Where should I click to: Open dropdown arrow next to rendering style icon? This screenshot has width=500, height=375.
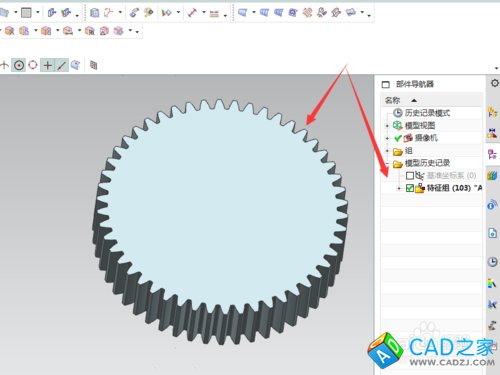point(38,13)
